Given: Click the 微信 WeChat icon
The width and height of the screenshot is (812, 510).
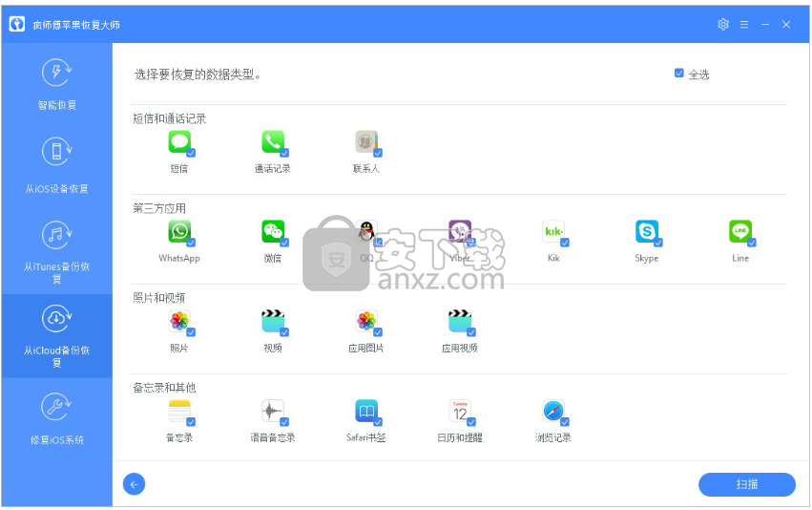Looking at the screenshot, I should tap(273, 231).
